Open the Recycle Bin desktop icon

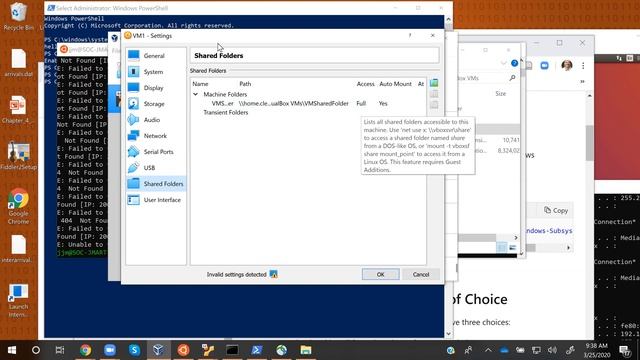pos(18,17)
